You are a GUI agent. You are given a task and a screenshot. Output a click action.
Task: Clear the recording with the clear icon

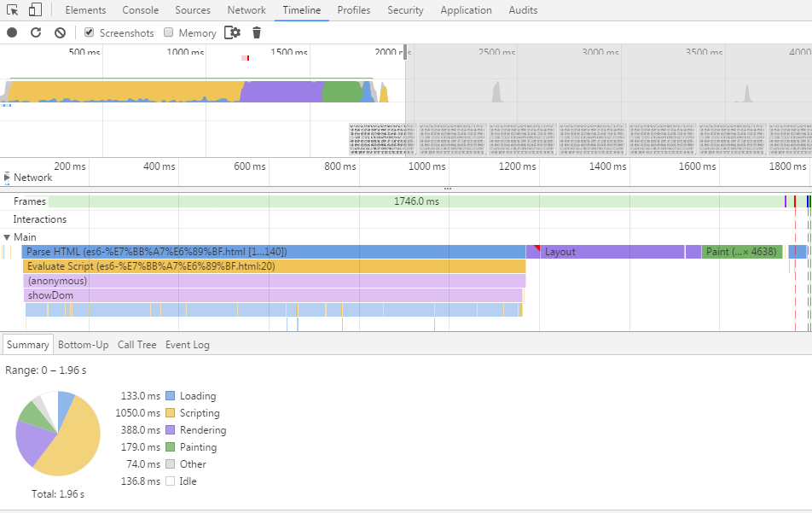click(x=60, y=32)
